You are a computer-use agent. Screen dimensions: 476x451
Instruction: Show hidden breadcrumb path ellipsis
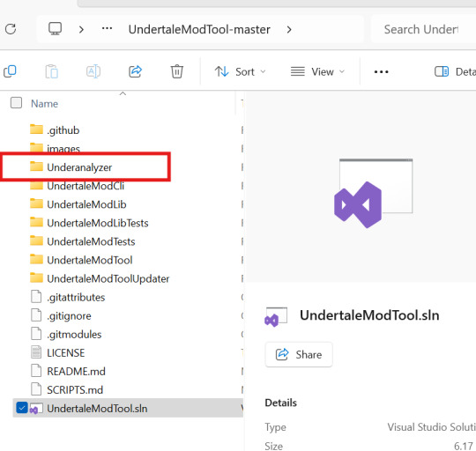[x=107, y=28]
